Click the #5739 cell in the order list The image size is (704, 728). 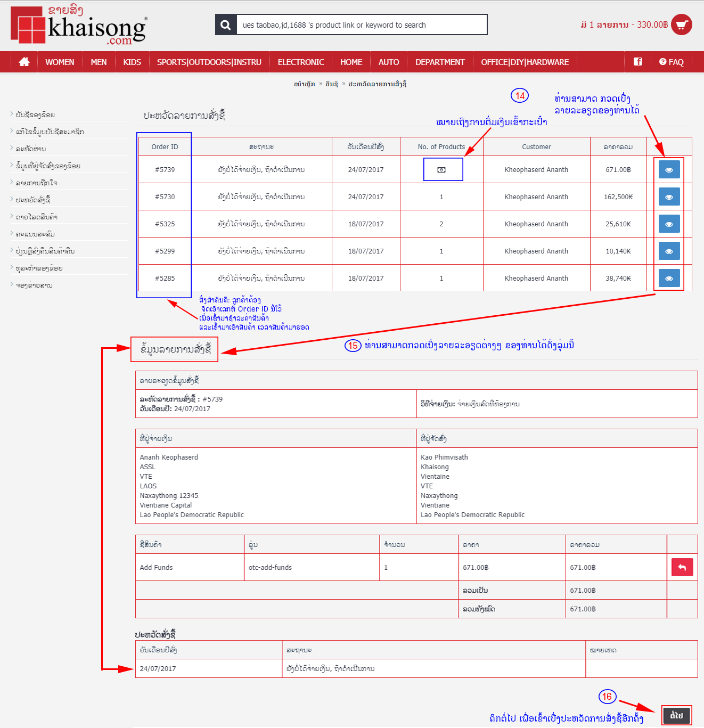(165, 170)
